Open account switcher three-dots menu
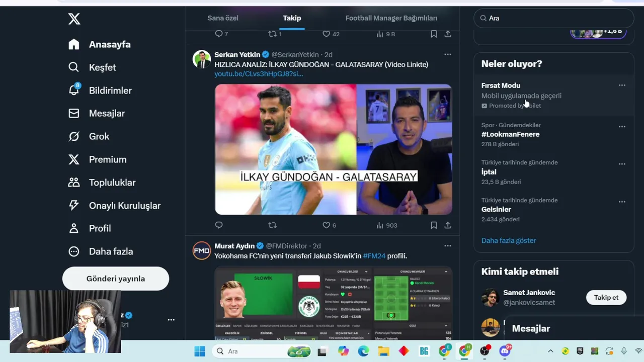Screen dimensions: 644x362 click(x=171, y=320)
